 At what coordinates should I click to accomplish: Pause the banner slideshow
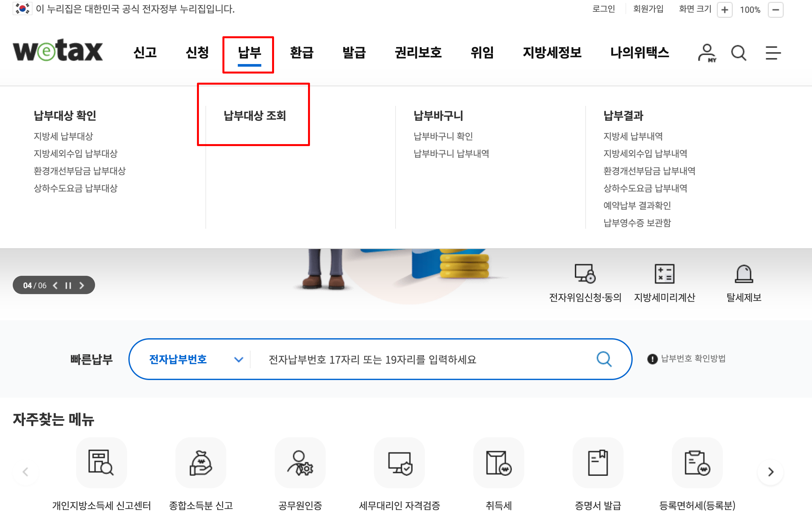(x=68, y=286)
